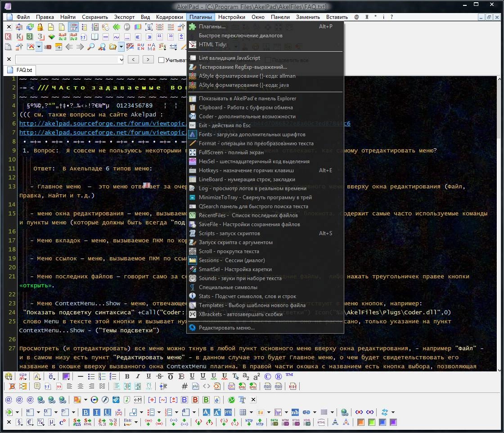This screenshot has height=433, width=504.
Task: Open the sourceforge forum link on line 7
Action: pyautogui.click(x=103, y=132)
